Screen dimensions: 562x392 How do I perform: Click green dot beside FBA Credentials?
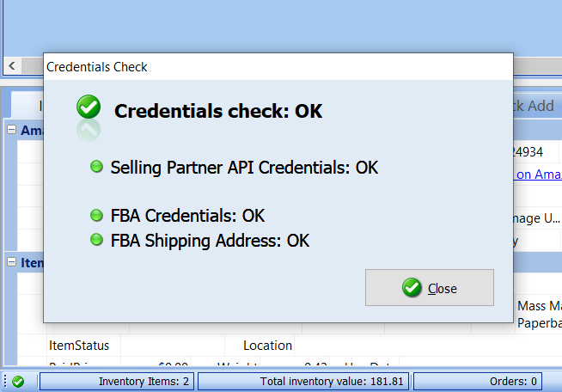pos(96,215)
